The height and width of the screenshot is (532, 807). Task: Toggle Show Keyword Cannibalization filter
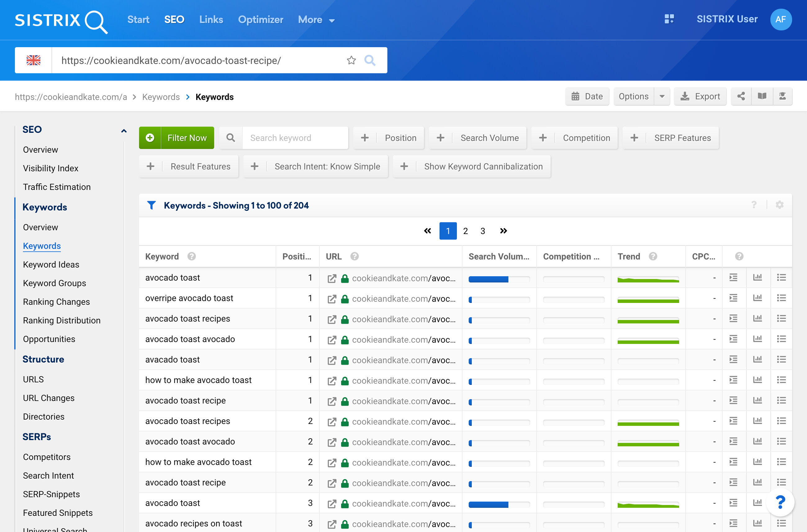[x=471, y=166]
